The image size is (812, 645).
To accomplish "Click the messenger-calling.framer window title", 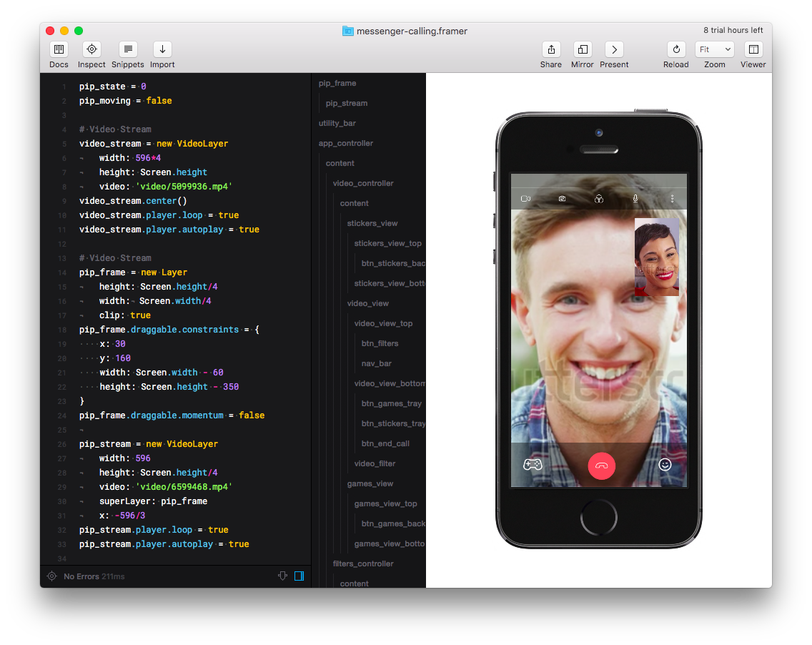I will pyautogui.click(x=412, y=31).
